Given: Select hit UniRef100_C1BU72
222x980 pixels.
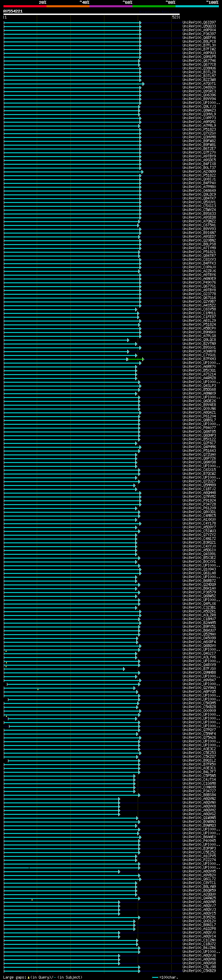Looking at the screenshot, I should click(199, 944).
